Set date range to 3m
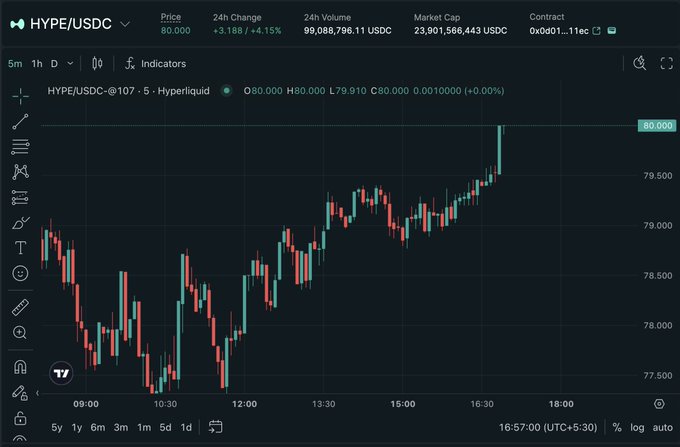 pos(121,427)
